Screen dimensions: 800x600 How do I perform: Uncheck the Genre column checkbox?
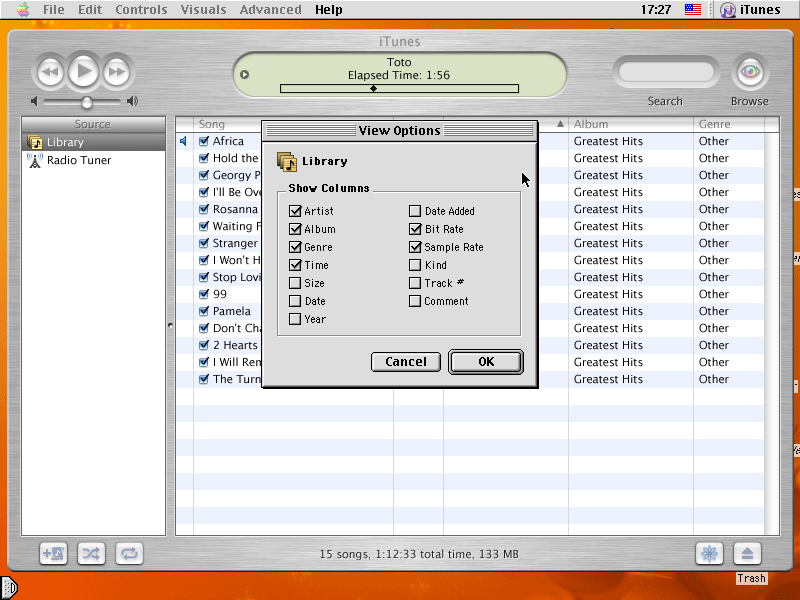pyautogui.click(x=295, y=247)
